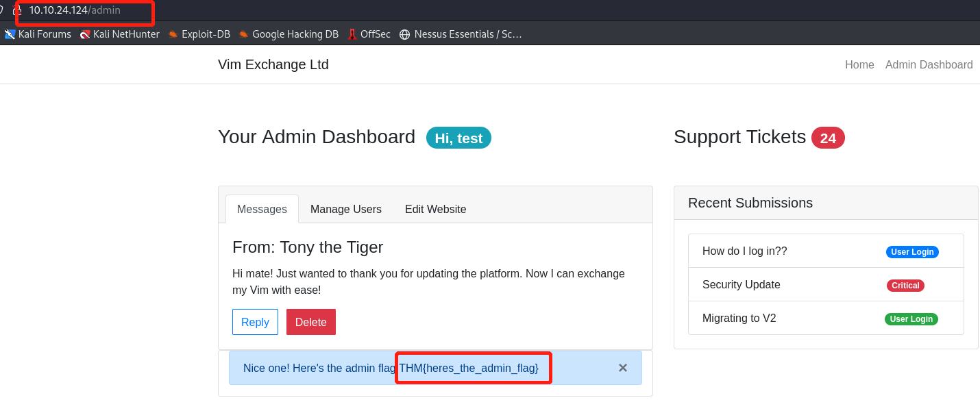The height and width of the screenshot is (400, 980).
Task: Reply to Tony the Tiger's message
Action: pyautogui.click(x=255, y=322)
